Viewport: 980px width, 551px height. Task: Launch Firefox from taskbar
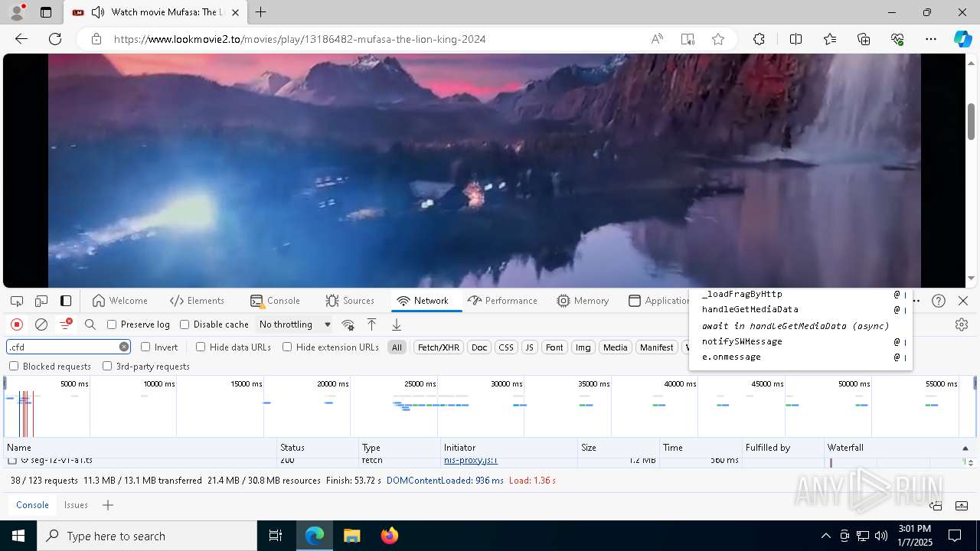click(x=389, y=536)
